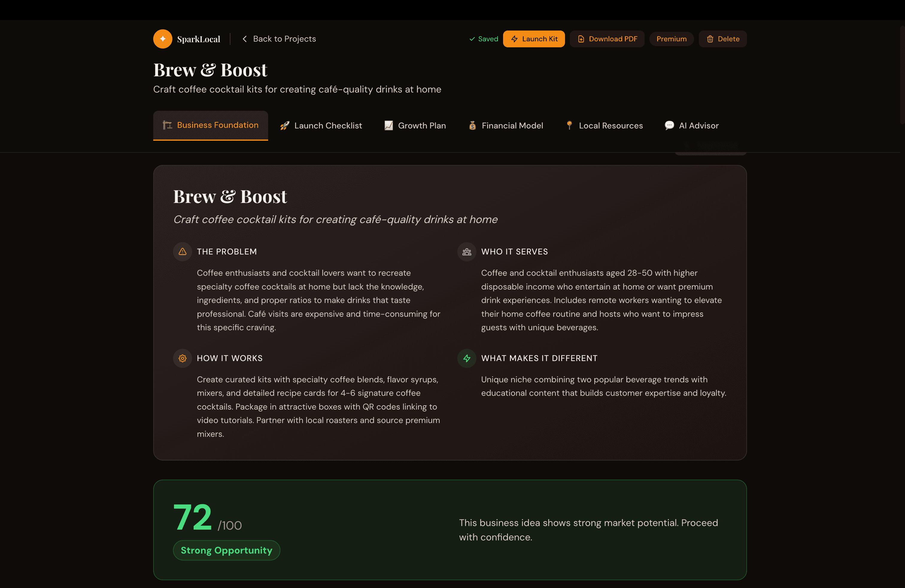Click the lightning icon inside Launch Kit button
Viewport: 905px width, 588px height.
tap(515, 39)
